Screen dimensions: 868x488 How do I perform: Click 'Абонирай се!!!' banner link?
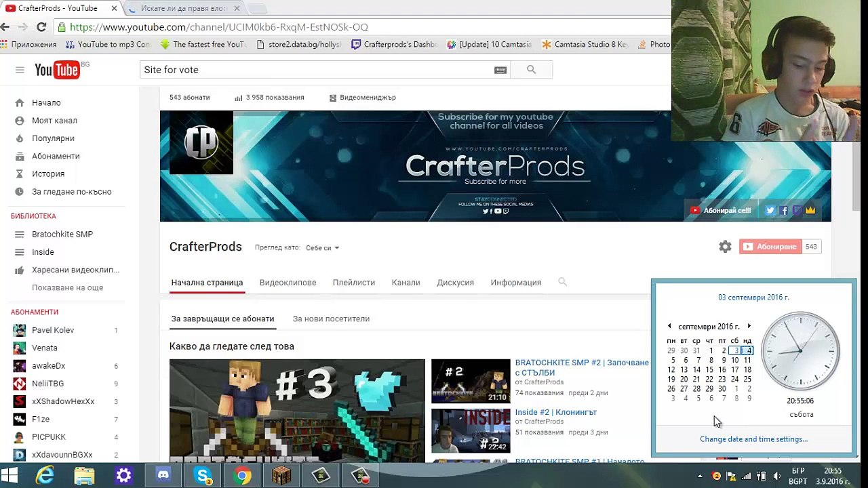[720, 211]
